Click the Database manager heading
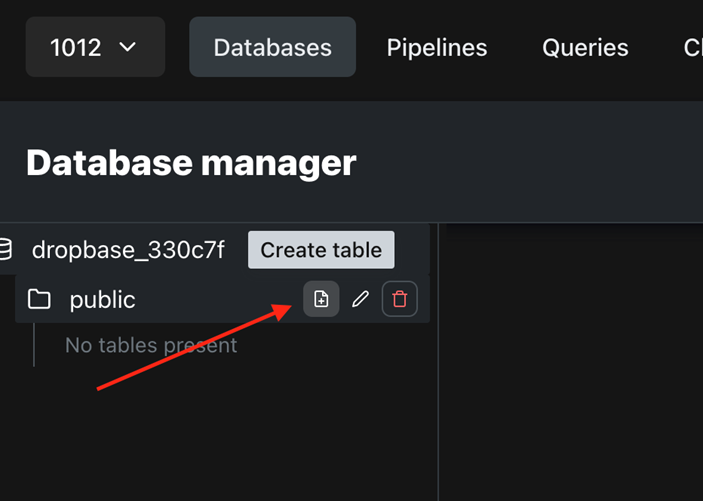 click(191, 162)
